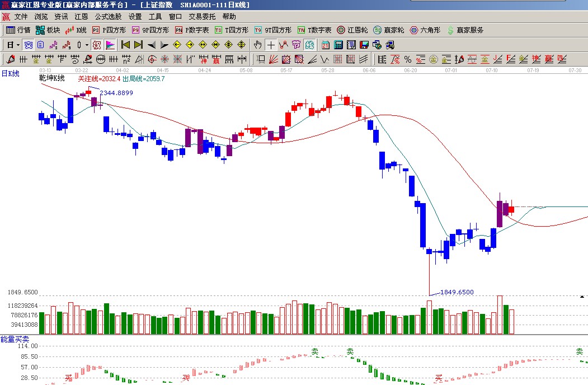Open the 江恩轮 (Gann wheel) tool
The height and width of the screenshot is (385, 588).
click(352, 30)
